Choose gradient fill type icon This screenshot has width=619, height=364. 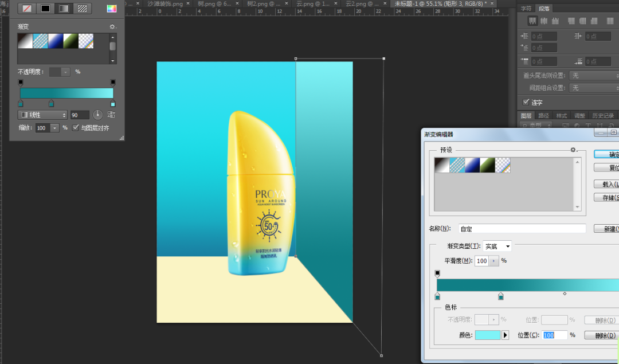pyautogui.click(x=64, y=8)
